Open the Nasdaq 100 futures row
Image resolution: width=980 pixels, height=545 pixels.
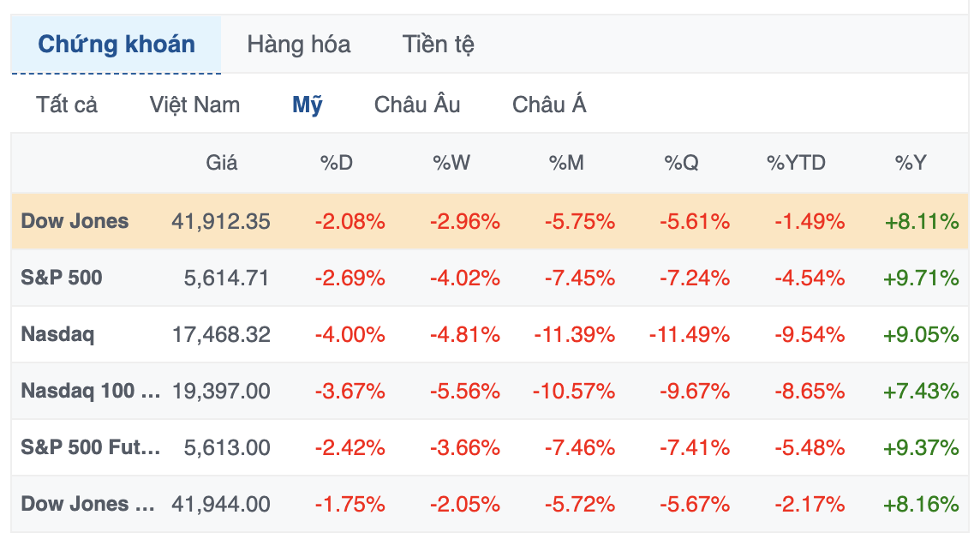91,391
